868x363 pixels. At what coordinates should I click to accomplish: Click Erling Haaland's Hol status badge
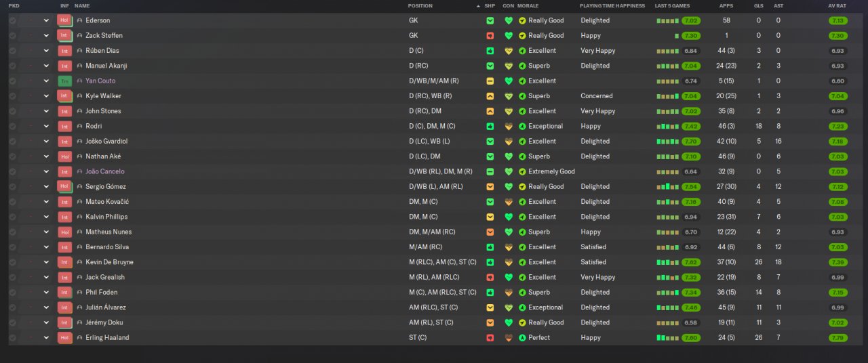(64, 337)
